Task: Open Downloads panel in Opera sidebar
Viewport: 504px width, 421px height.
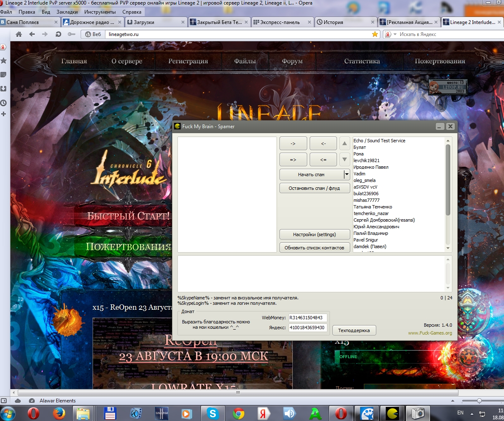Action: click(x=3, y=89)
